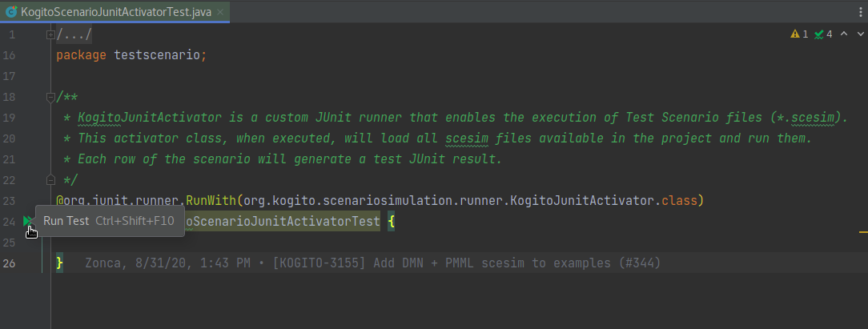
Task: Click the green Run Test gutter icon
Action: point(27,221)
